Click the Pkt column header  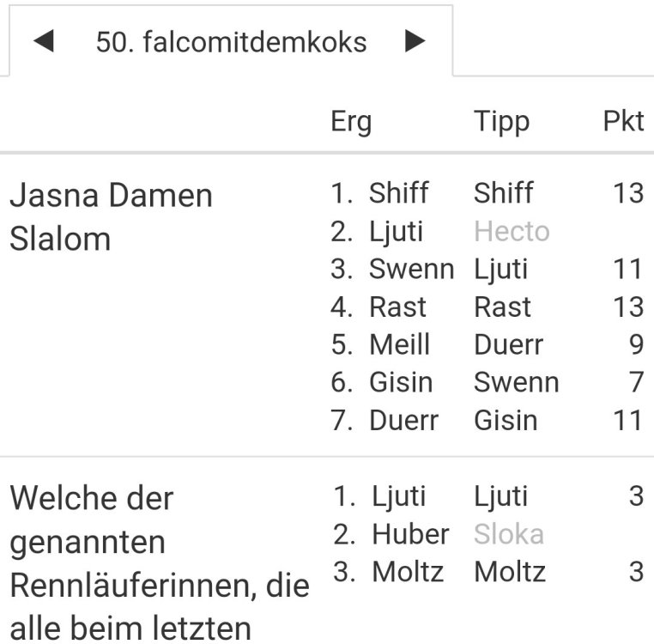tap(623, 122)
